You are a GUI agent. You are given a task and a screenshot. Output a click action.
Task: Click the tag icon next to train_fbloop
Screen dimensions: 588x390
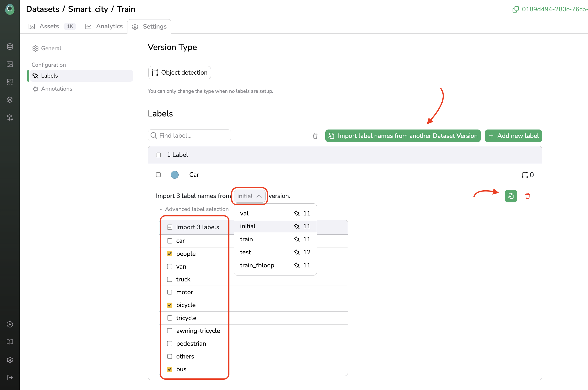[296, 265]
